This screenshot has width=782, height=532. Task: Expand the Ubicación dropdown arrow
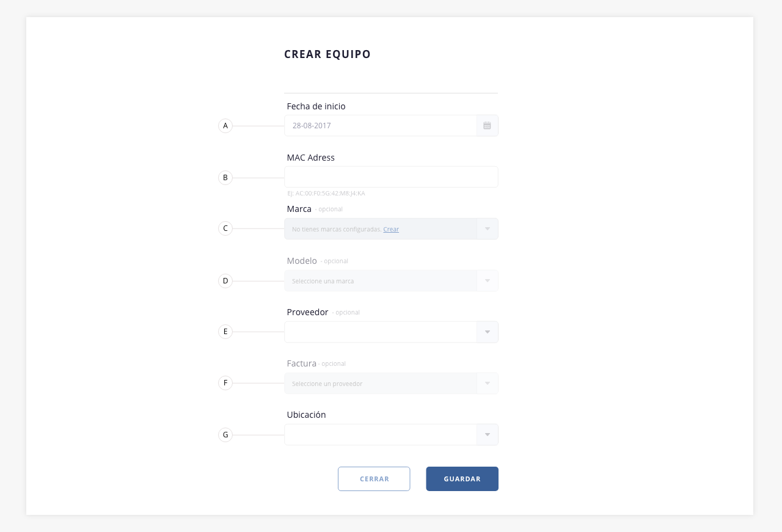click(487, 435)
